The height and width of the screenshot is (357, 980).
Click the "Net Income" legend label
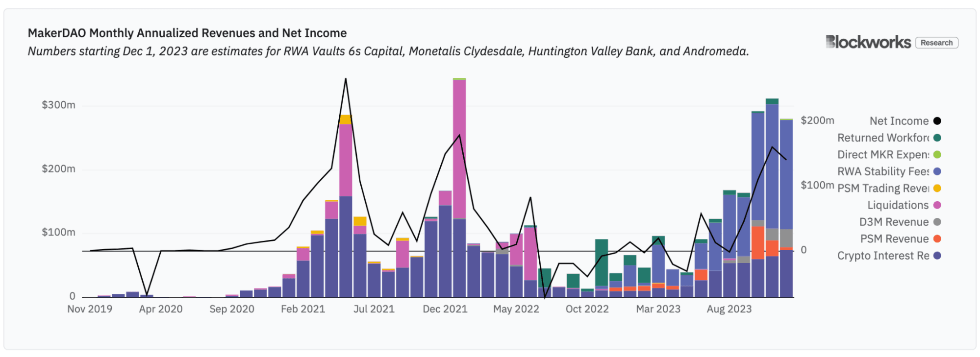pos(899,121)
